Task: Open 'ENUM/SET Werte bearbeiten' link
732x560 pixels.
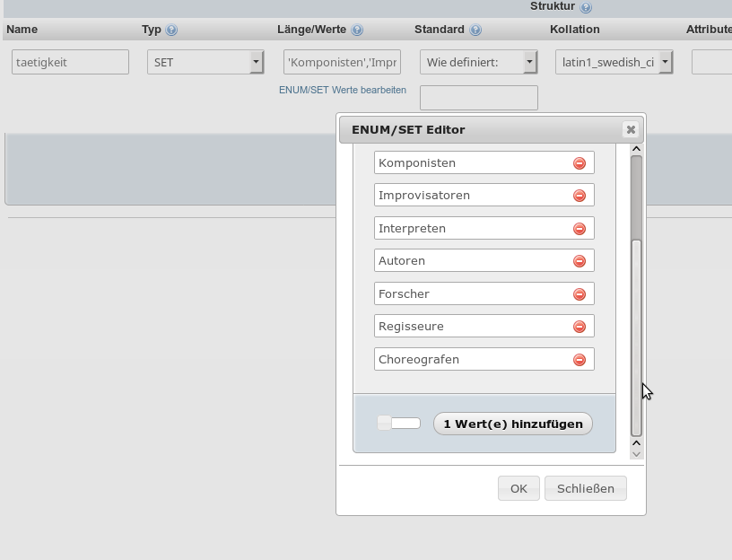Action: pos(343,90)
